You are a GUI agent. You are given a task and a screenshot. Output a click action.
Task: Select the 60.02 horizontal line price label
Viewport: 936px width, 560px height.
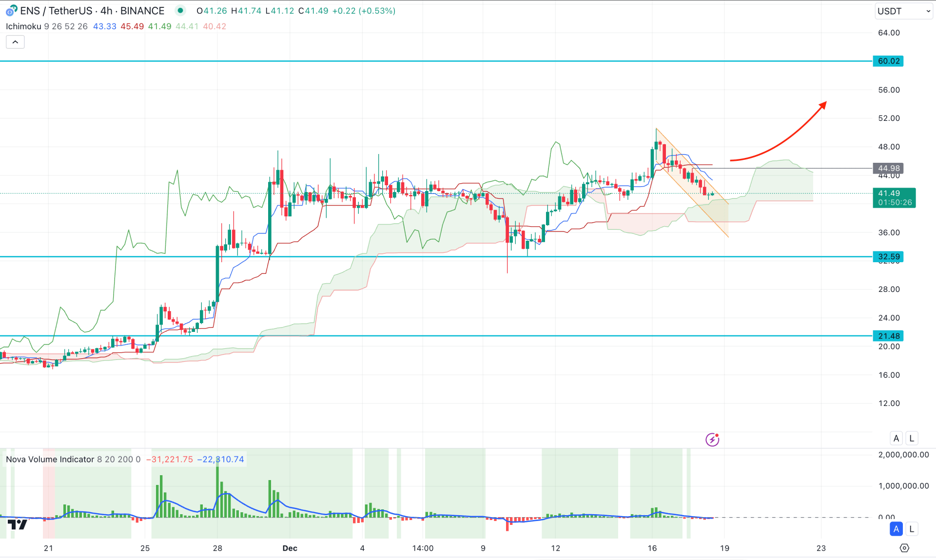[x=888, y=61]
